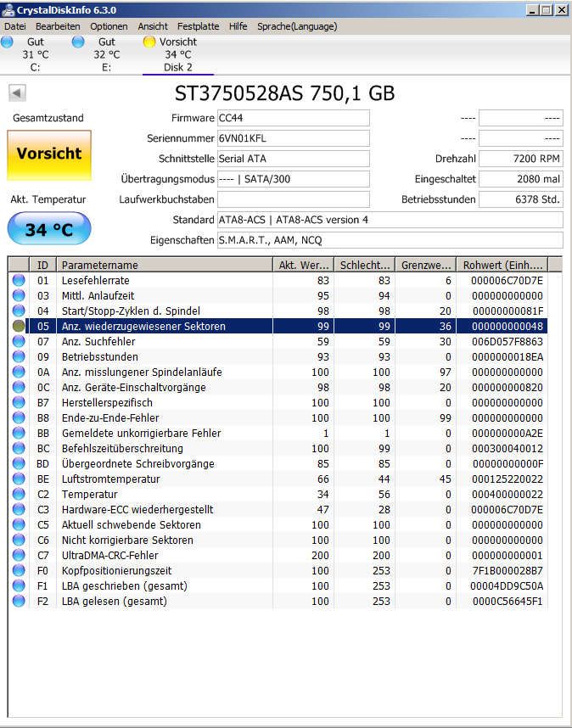Click status orb of Mittl. Anlaufzeit row
The width and height of the screenshot is (572, 728).
pyautogui.click(x=19, y=296)
